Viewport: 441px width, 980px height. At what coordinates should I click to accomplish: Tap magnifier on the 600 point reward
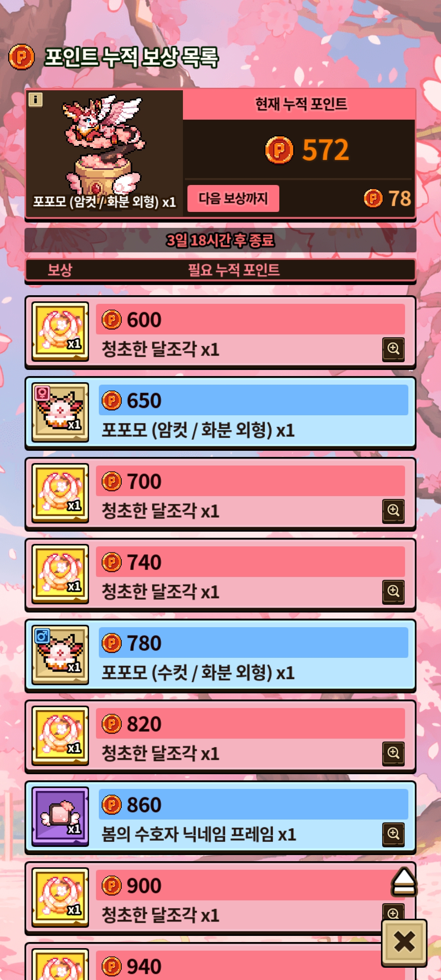coord(393,349)
